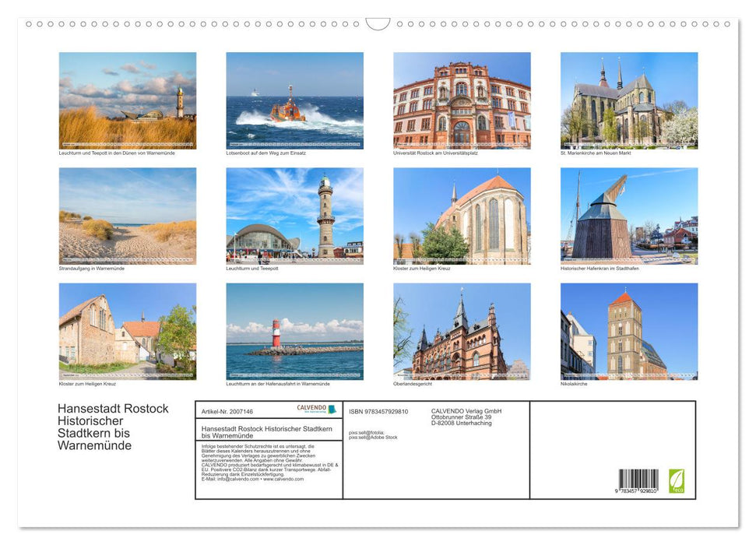Screen dimensions: 756x545
Task: Open the Nikolaikirche photo
Action: [x=628, y=331]
